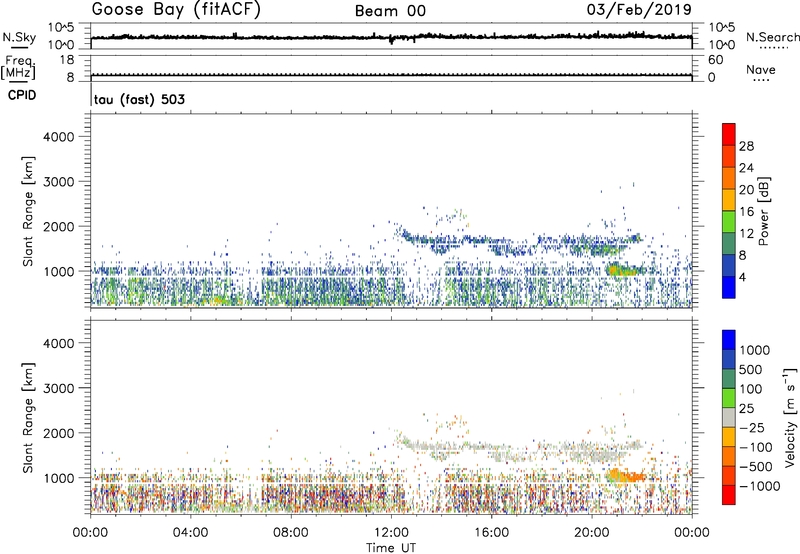The height and width of the screenshot is (554, 800).
Task: Click the 04:00 time tick label
Action: click(x=190, y=533)
